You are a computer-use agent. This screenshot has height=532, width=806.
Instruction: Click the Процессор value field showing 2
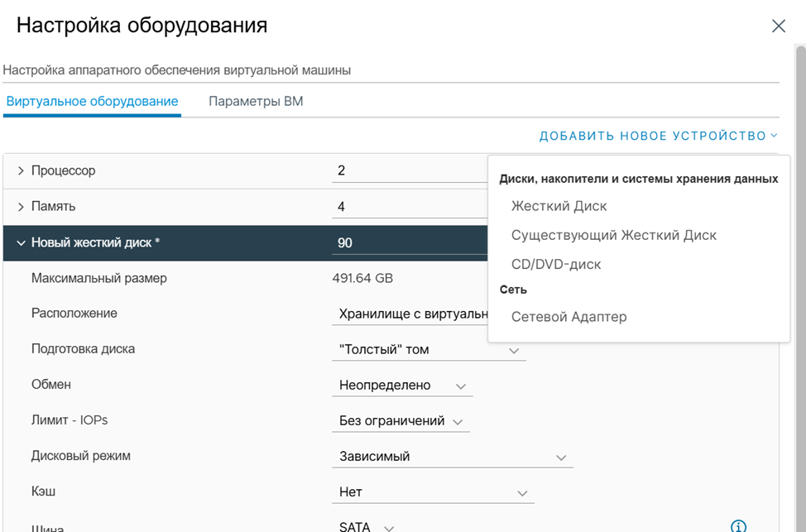coord(409,171)
